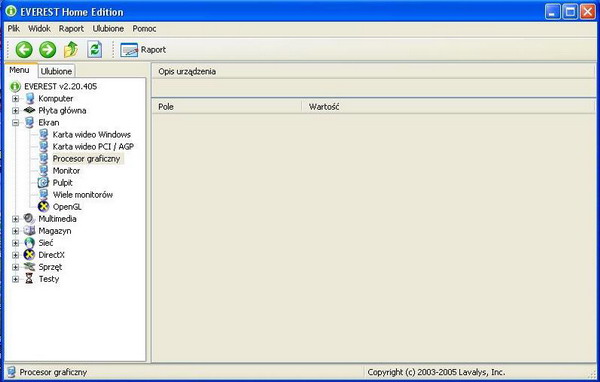The width and height of the screenshot is (600, 382).
Task: Click the Komputer node icon
Action: point(29,98)
